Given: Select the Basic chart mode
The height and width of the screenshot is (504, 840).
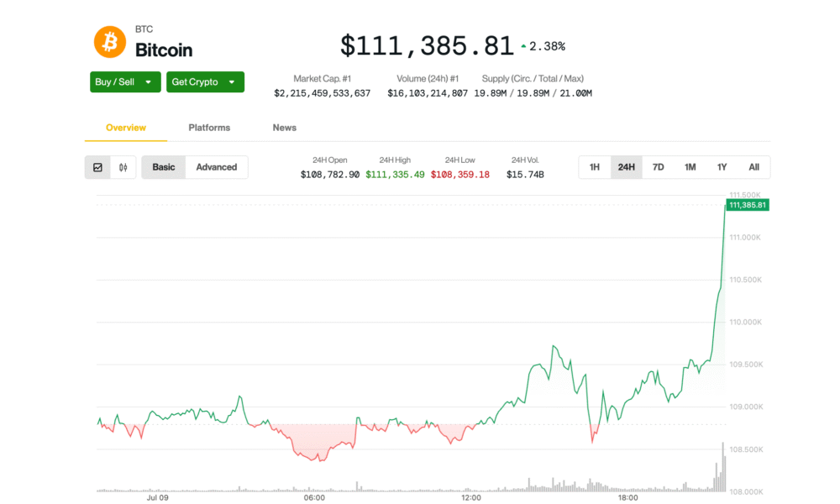Looking at the screenshot, I should pos(164,167).
